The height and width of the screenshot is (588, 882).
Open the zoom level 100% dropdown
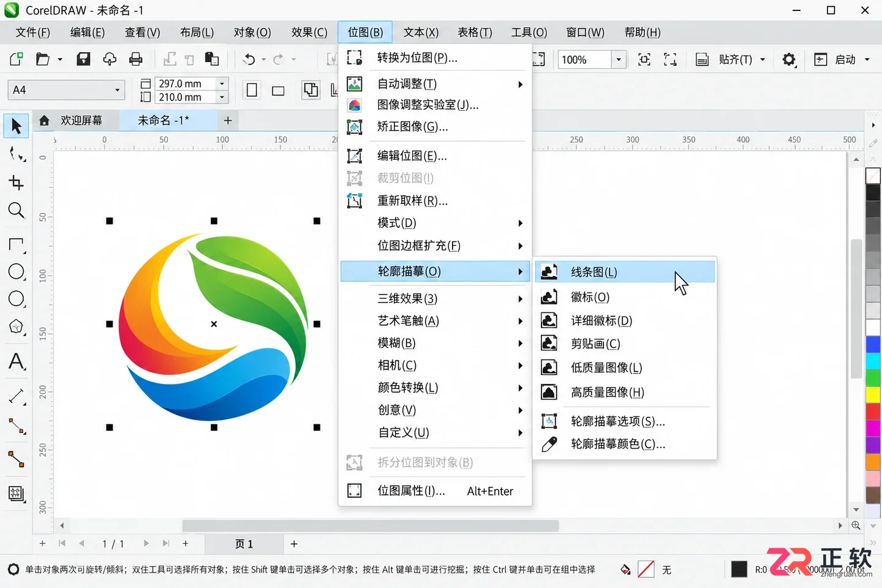tap(619, 59)
